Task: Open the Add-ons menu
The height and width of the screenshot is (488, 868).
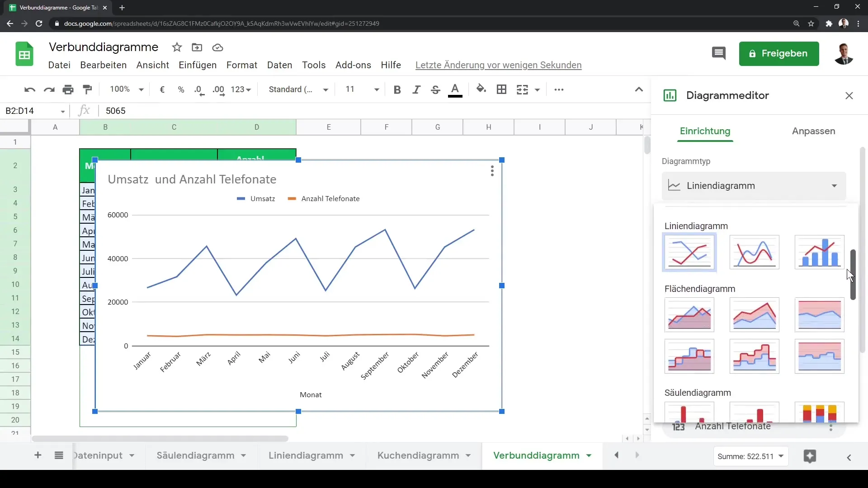Action: coord(353,65)
